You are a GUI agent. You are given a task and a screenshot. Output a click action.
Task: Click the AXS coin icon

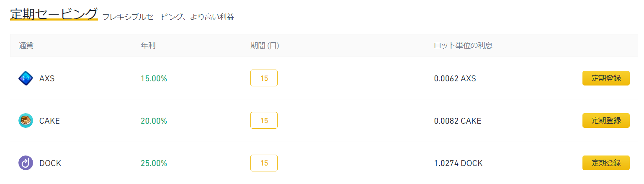(x=26, y=78)
